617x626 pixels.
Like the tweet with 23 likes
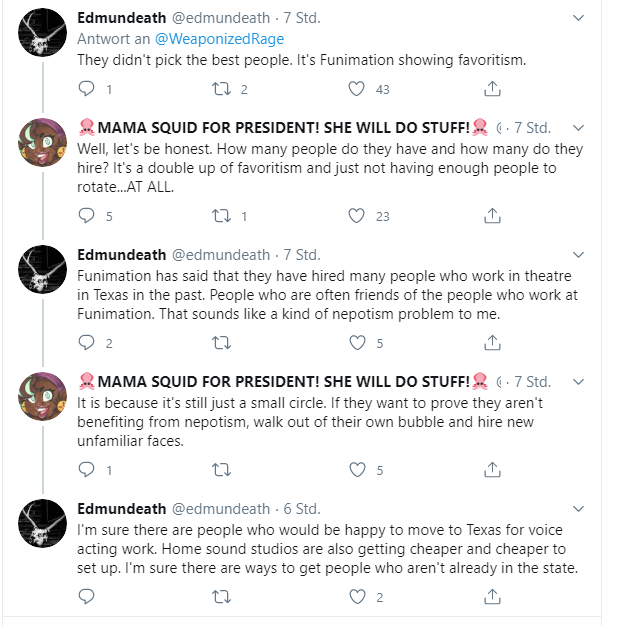tap(356, 216)
